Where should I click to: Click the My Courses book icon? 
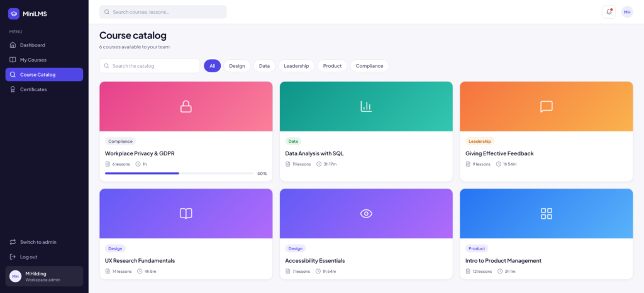coord(13,60)
